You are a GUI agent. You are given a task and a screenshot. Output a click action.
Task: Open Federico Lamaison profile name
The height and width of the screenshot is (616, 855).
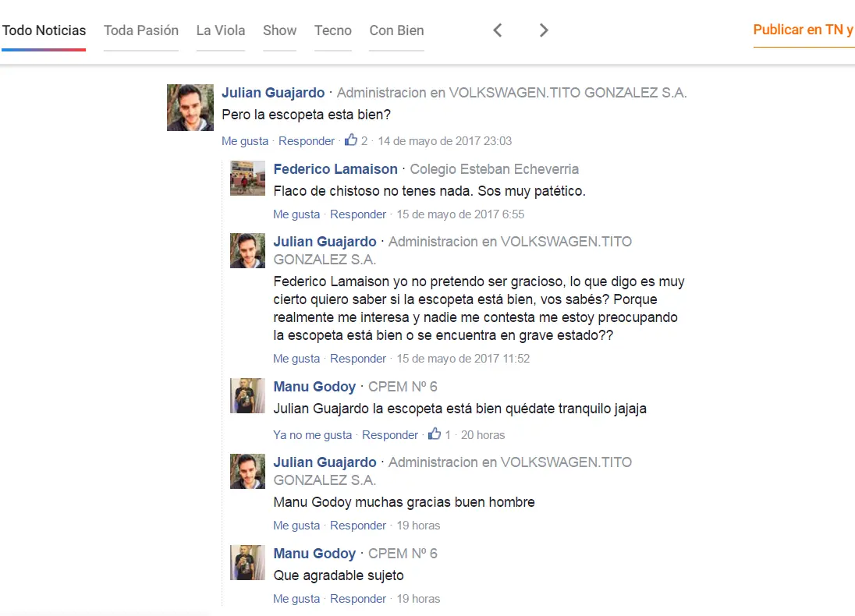click(x=335, y=169)
